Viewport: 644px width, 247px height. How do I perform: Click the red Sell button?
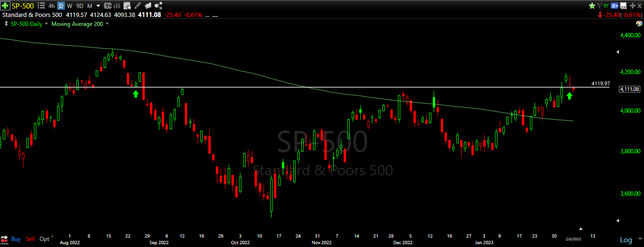point(31,239)
